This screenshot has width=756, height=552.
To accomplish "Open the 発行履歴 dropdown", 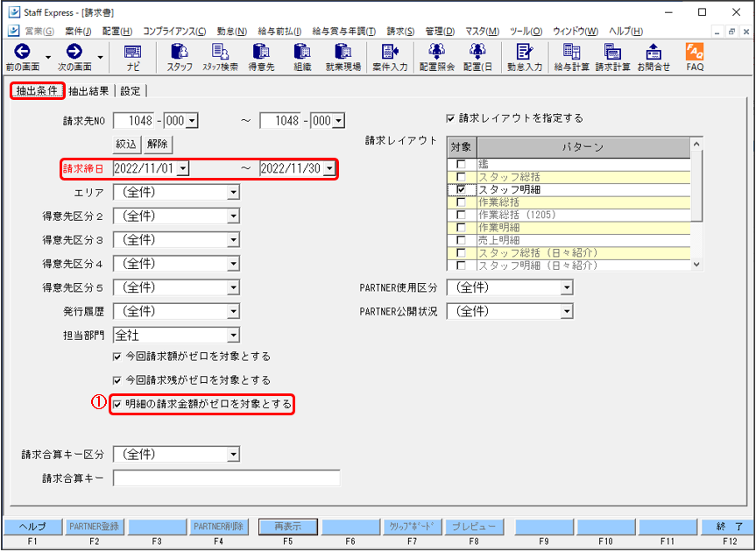I will click(233, 311).
